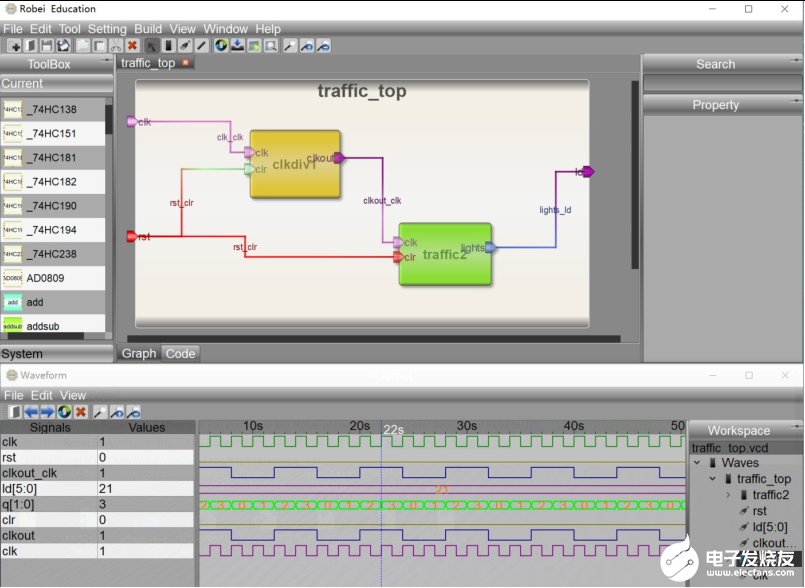Click the traffic2 green module block

445,254
